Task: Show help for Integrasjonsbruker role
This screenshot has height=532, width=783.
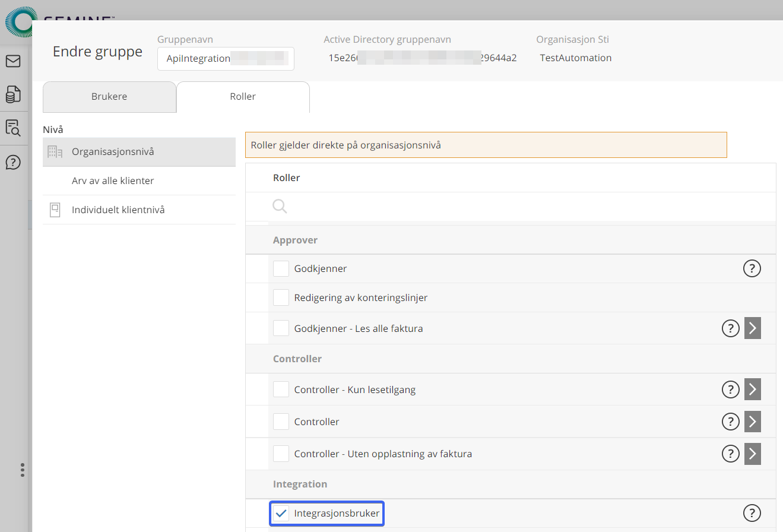Action: coord(752,513)
